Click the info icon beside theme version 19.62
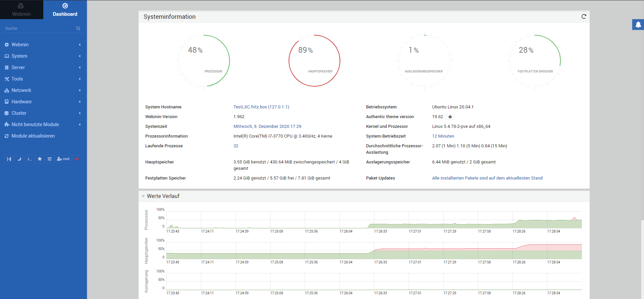 point(450,117)
